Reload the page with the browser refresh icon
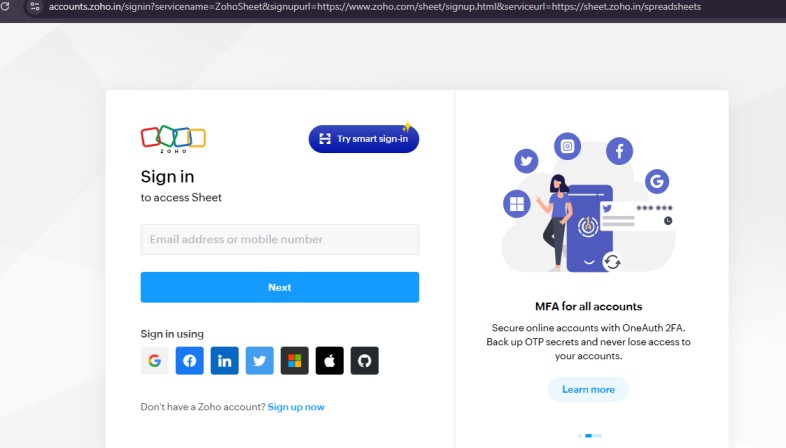Viewport: 786px width, 448px height. [x=5, y=7]
